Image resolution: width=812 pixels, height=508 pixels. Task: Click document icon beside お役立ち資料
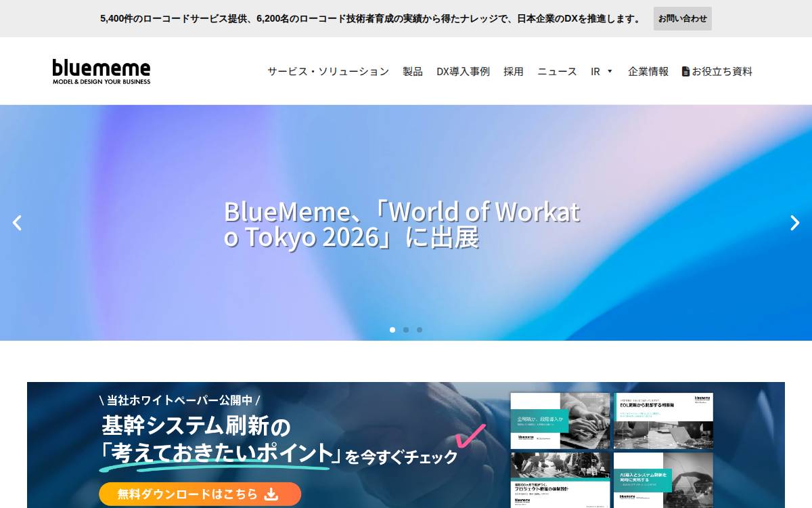tap(685, 71)
